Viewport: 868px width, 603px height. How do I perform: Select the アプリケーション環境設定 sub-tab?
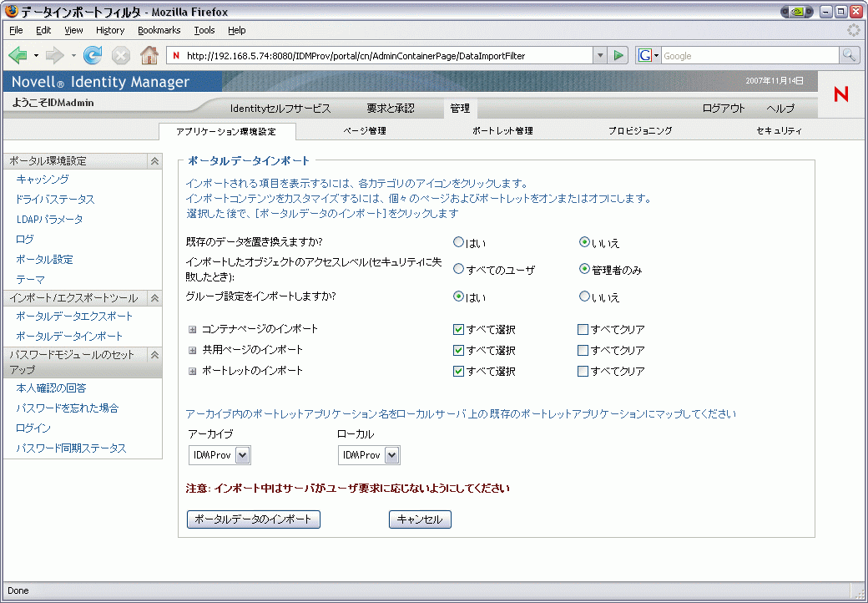pos(226,132)
